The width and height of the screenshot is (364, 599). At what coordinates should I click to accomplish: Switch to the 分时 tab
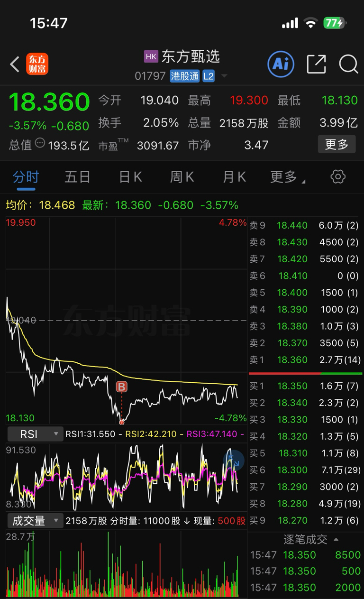point(26,177)
